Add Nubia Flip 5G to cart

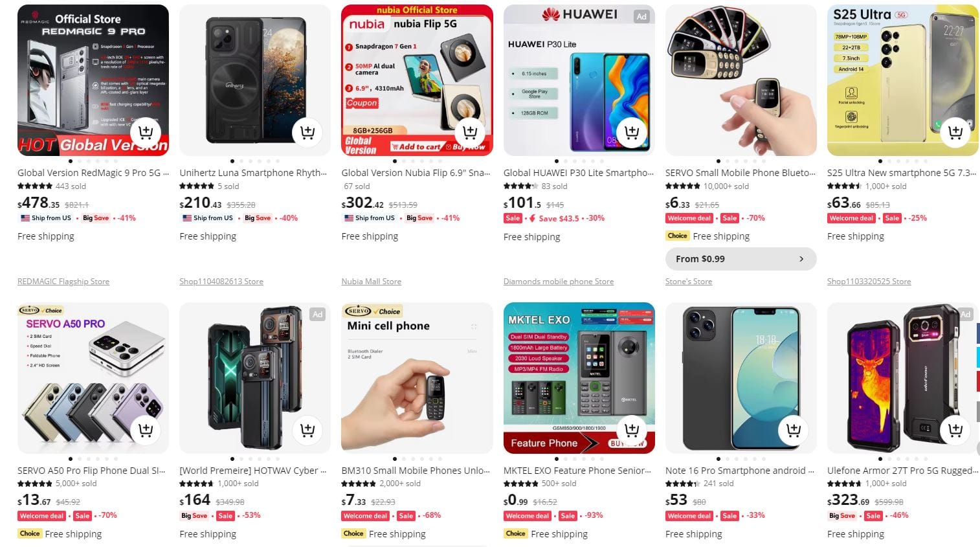(470, 132)
